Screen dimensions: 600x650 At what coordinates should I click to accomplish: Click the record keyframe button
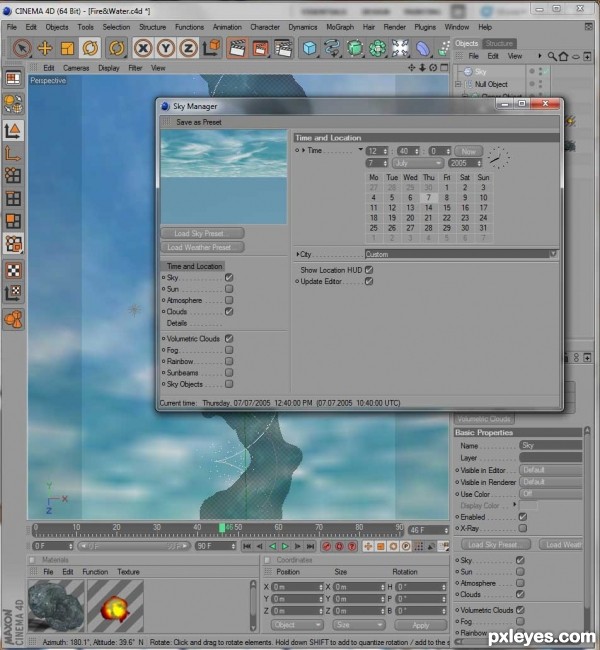point(326,546)
